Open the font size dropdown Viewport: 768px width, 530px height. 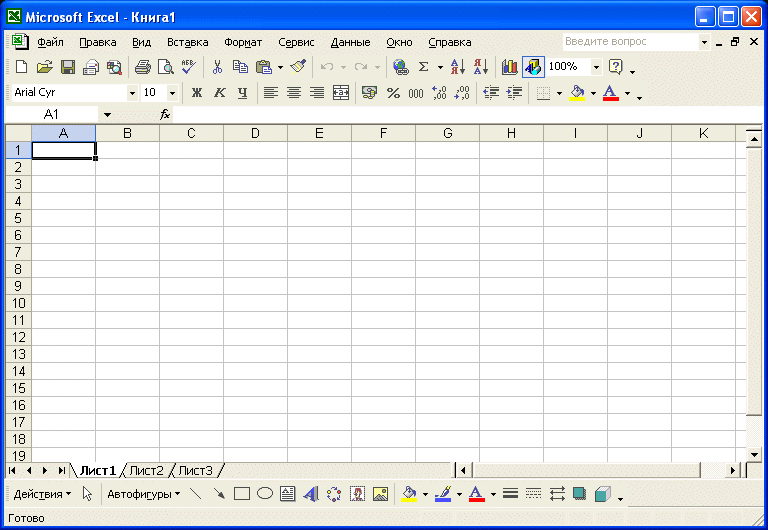pos(172,93)
